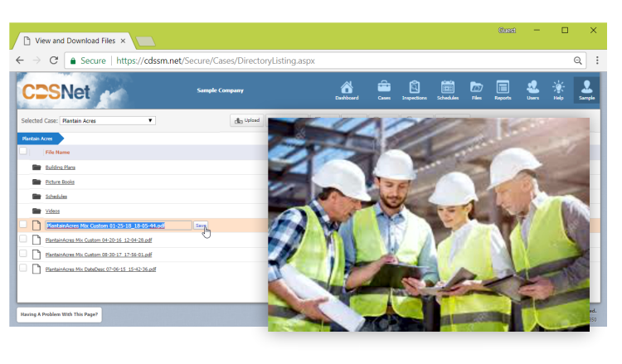Image resolution: width=622 pixels, height=364 pixels.
Task: Open the Picture Books folder
Action: (x=60, y=182)
